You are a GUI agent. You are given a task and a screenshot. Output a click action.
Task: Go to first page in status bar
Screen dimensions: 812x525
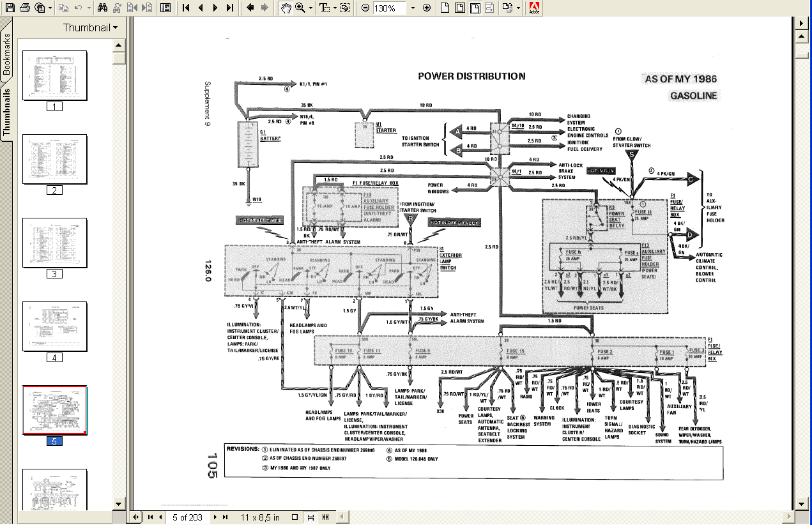(150, 517)
